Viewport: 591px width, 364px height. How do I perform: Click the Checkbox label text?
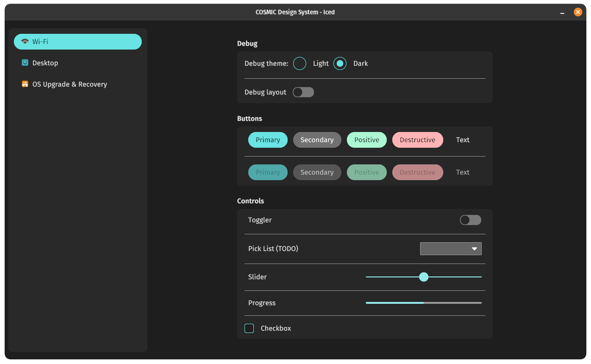click(x=276, y=328)
